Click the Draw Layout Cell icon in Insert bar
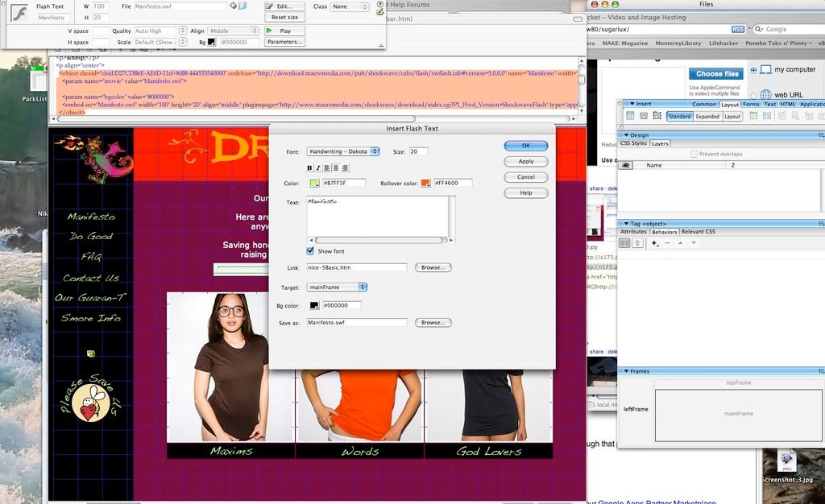Image resolution: width=825 pixels, height=504 pixels. [767, 116]
